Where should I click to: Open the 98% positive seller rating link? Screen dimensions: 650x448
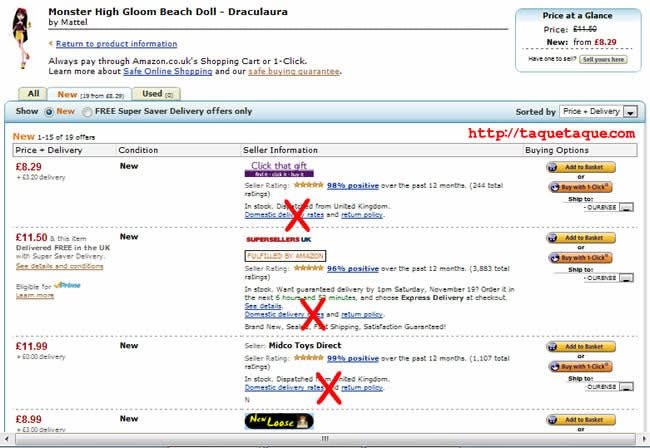353,186
